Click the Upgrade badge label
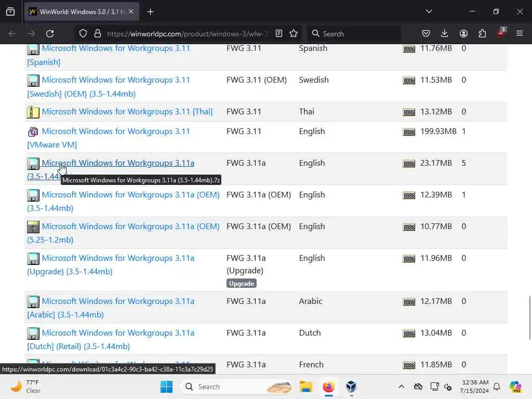Screen dimensions: 532x399 241,283
